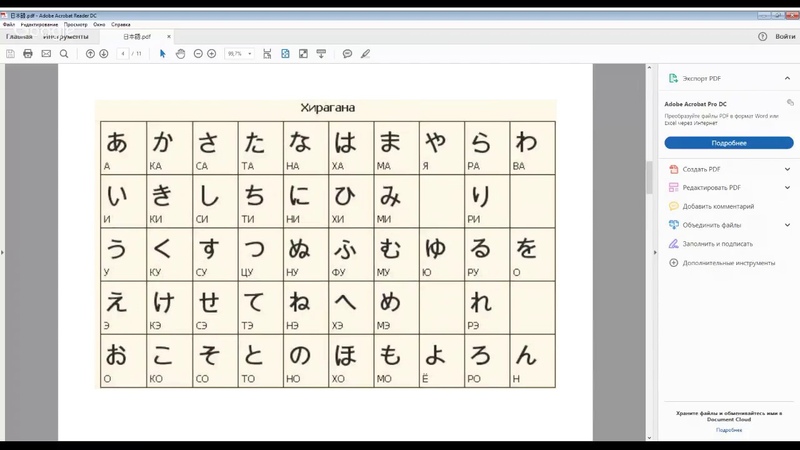Open the search magnifier tool

pyautogui.click(x=64, y=54)
